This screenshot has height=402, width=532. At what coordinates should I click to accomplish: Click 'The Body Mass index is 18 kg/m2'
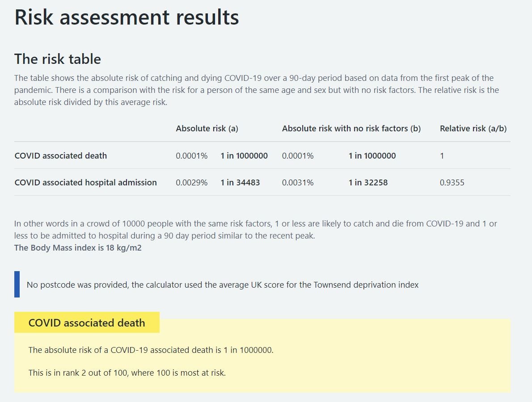(78, 248)
